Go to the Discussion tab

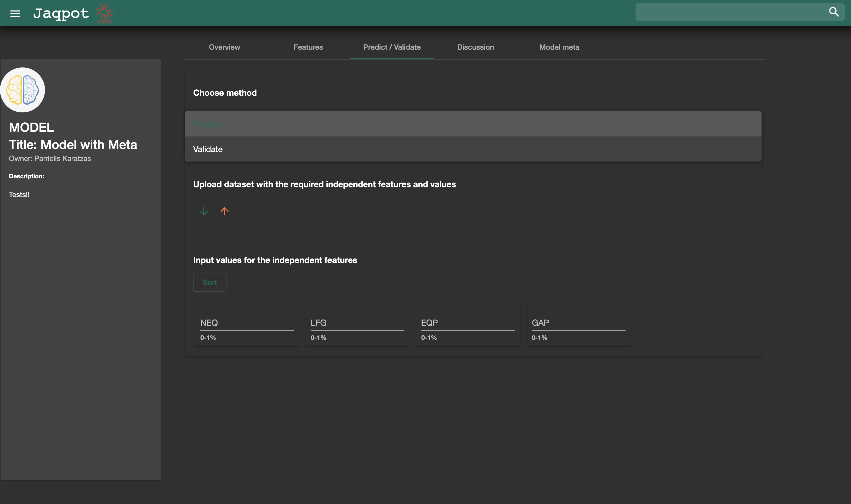click(x=475, y=47)
